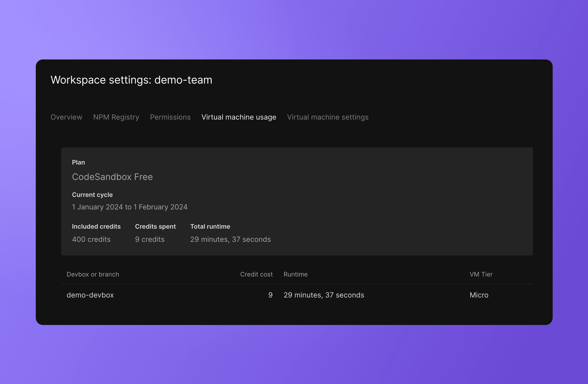Open Virtual machine settings tab
Image resolution: width=588 pixels, height=384 pixels.
tap(328, 117)
